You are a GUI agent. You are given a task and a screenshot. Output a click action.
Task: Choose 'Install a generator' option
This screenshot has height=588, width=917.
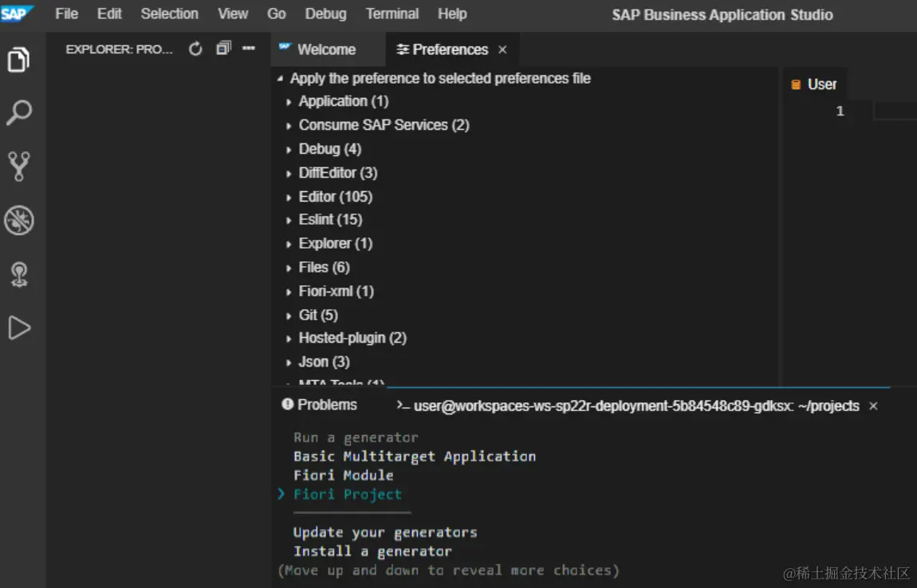tap(372, 551)
